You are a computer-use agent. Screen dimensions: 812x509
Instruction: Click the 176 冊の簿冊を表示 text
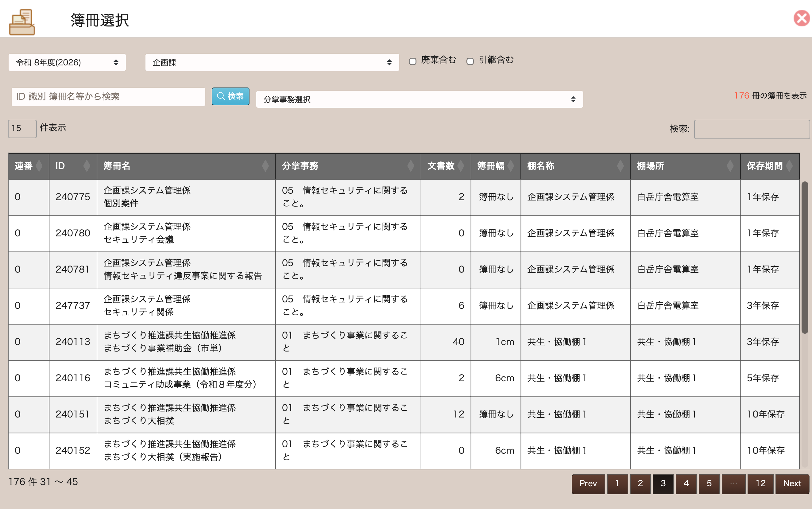click(770, 95)
